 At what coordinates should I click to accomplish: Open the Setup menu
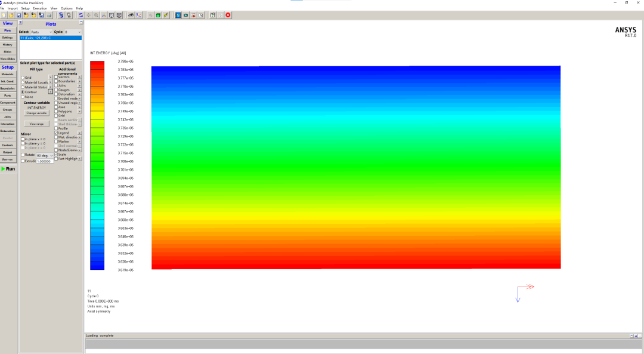(25, 8)
